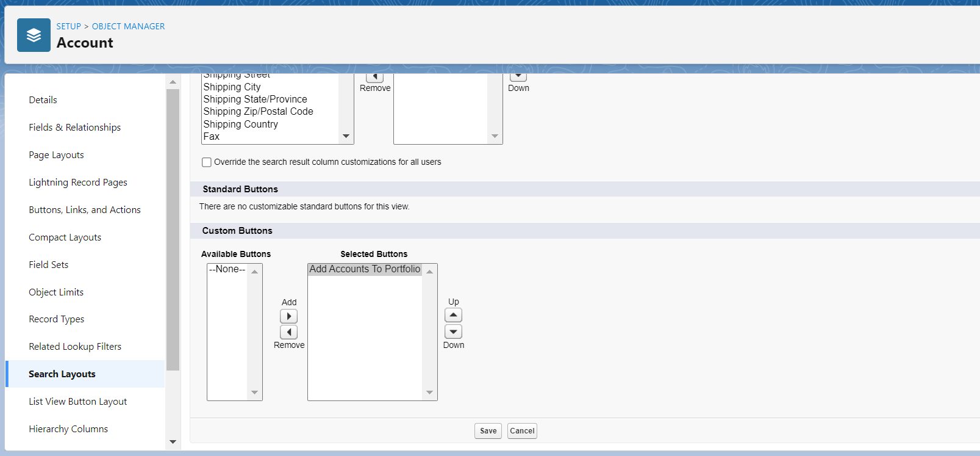980x456 pixels.
Task: Click SETUP breadcrumb link
Action: (x=68, y=26)
